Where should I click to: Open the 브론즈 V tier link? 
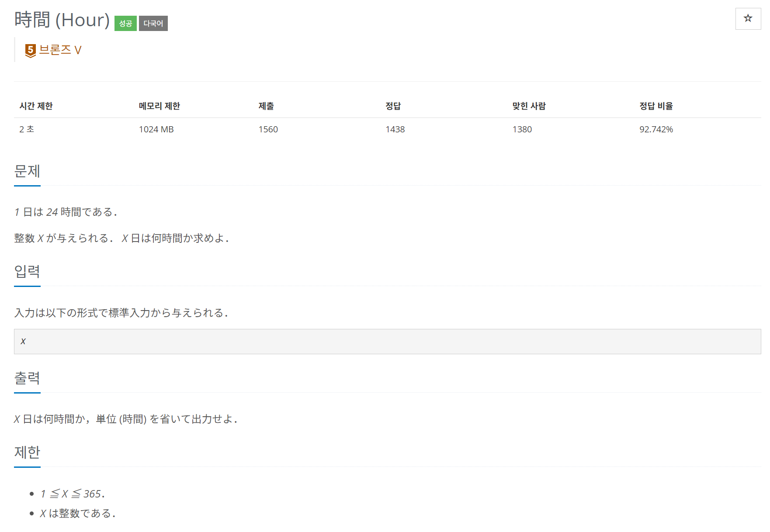tap(60, 50)
